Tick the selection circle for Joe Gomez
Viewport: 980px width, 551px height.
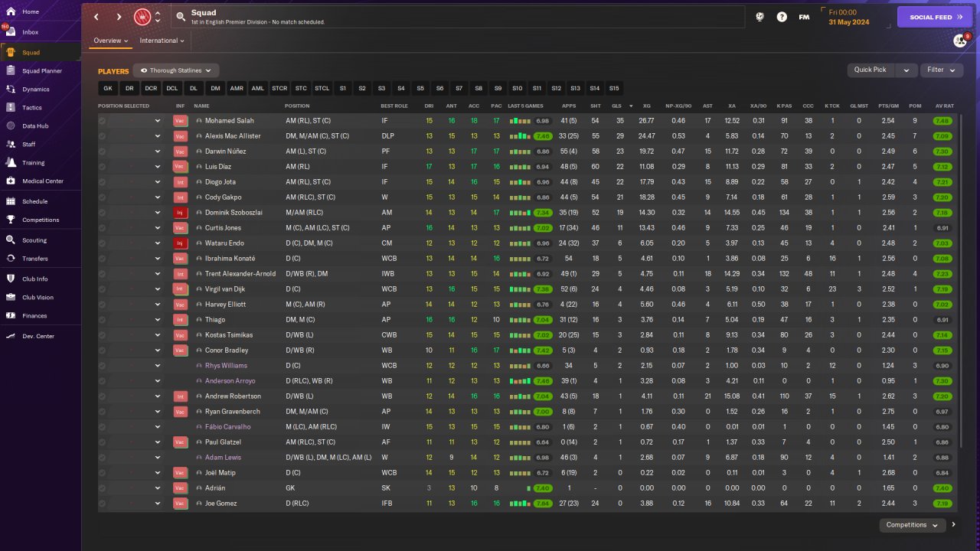click(103, 504)
